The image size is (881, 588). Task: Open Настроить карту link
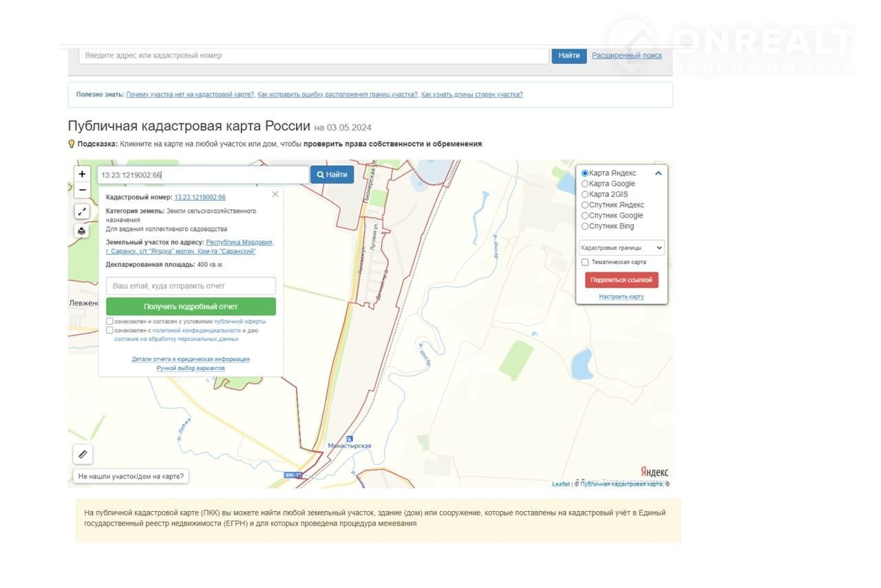click(621, 296)
